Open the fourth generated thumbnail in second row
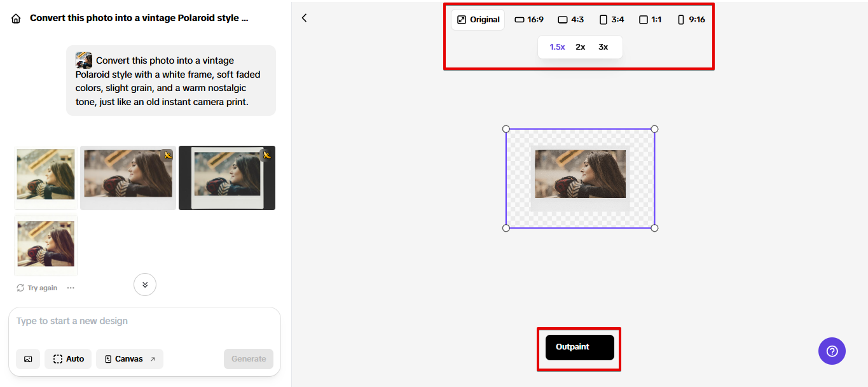 point(46,245)
